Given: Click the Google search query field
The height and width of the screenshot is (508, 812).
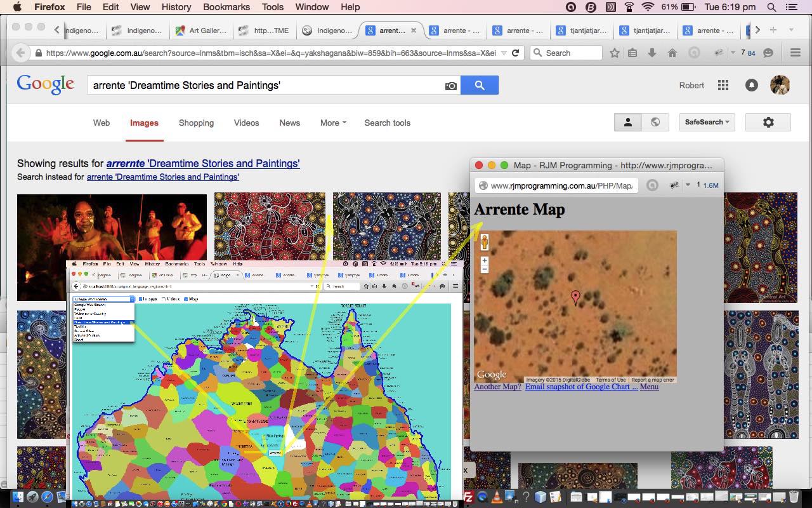Looking at the screenshot, I should (266, 85).
